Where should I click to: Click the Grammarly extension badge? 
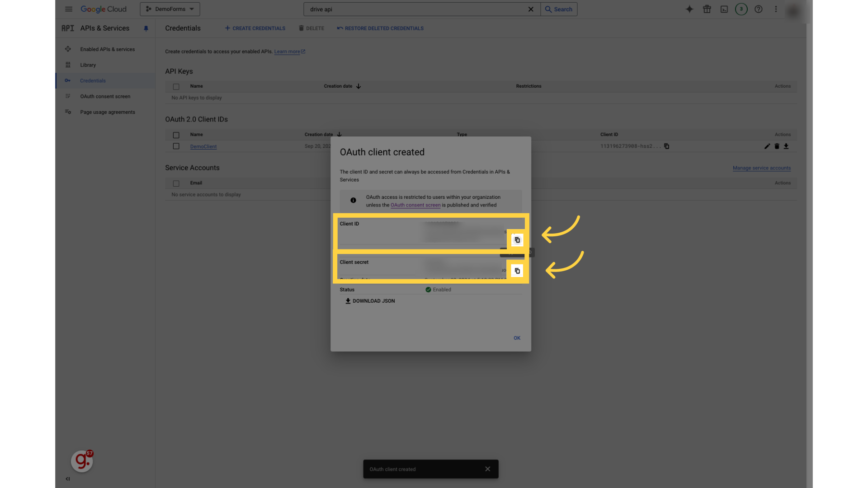(82, 461)
